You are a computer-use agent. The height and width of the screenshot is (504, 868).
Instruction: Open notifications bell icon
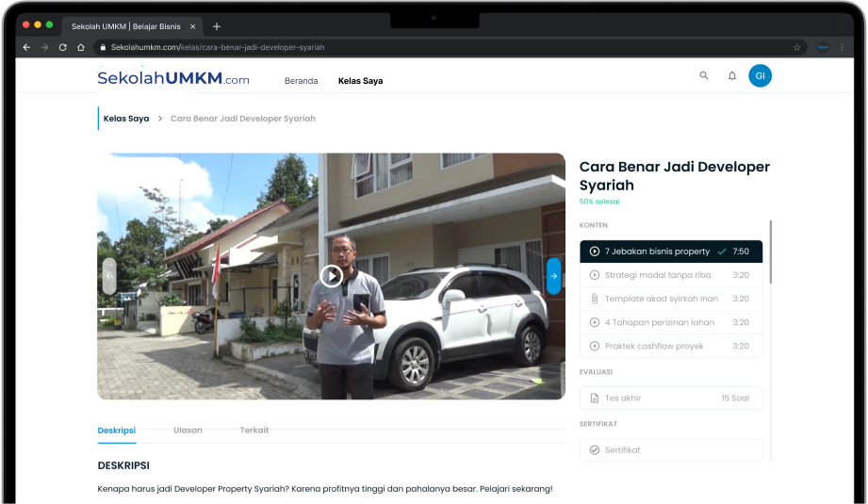(732, 76)
